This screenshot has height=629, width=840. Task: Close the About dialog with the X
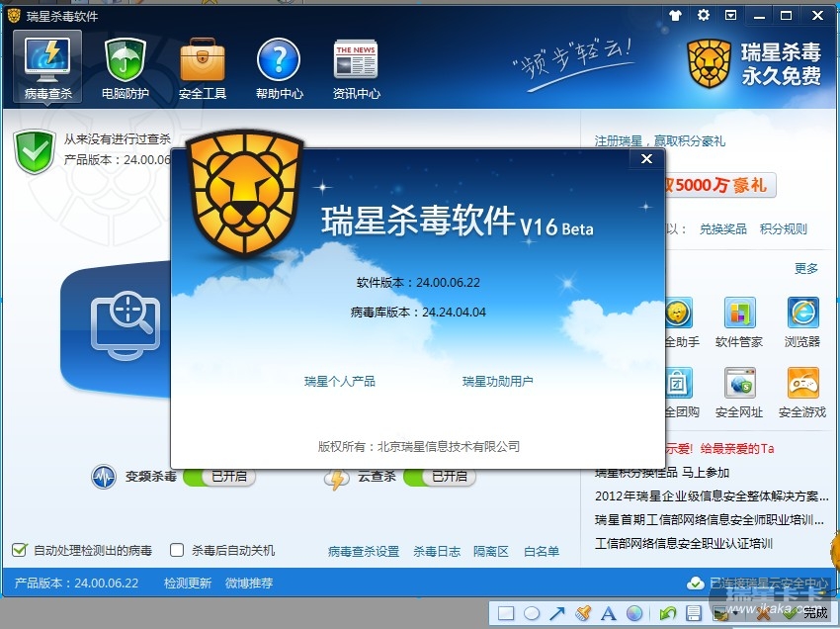point(646,158)
